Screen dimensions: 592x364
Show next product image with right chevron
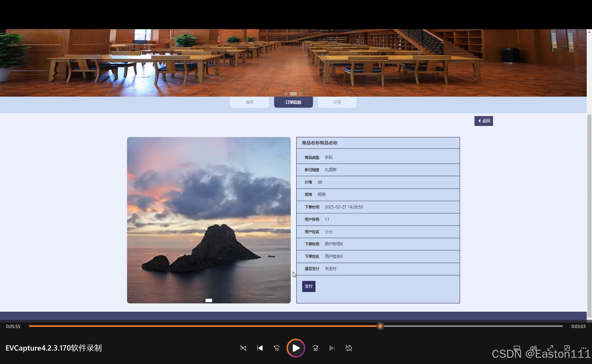281,220
